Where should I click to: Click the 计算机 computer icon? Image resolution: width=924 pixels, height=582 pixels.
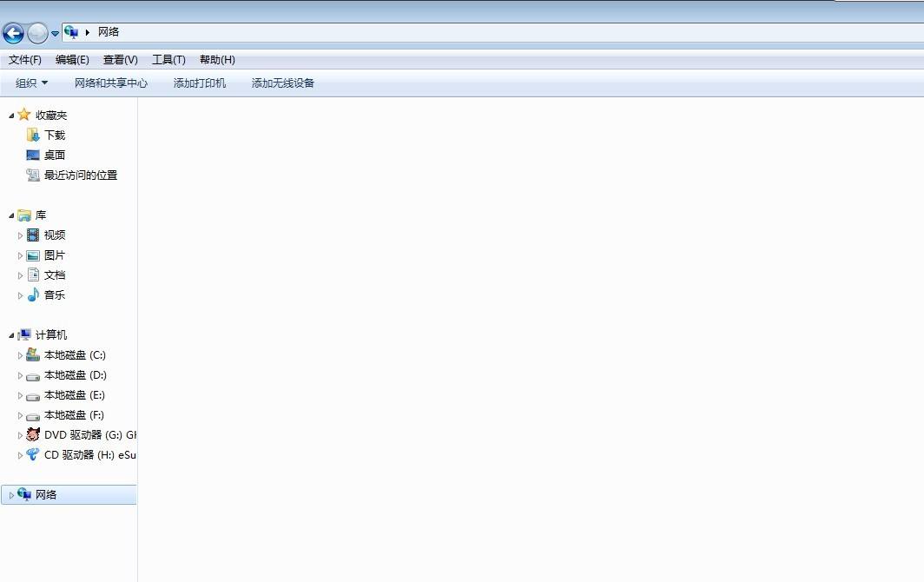pos(24,335)
